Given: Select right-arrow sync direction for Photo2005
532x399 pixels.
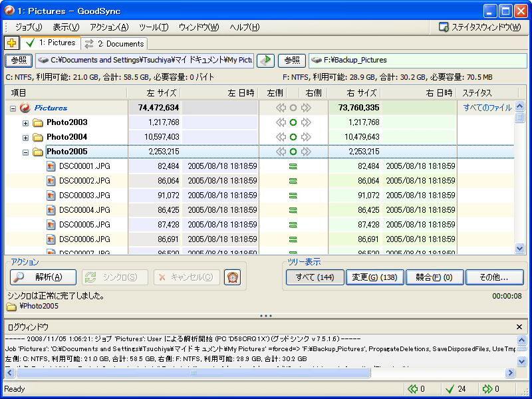Looking at the screenshot, I should (306, 152).
